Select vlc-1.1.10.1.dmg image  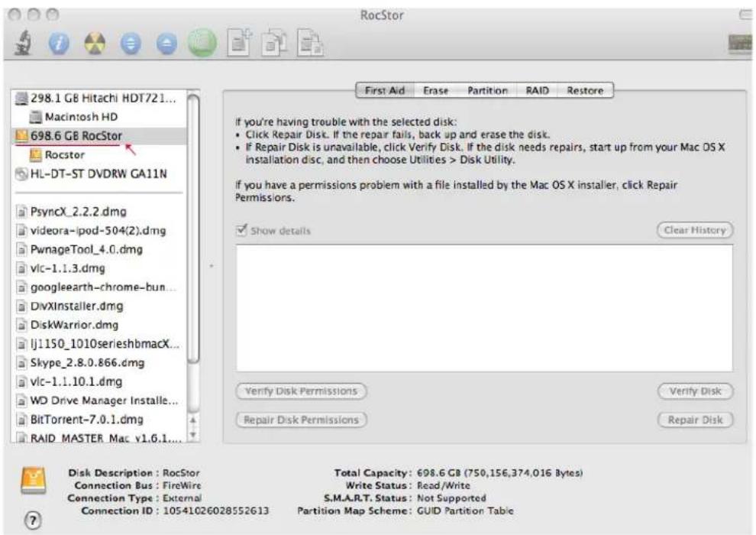click(99, 381)
